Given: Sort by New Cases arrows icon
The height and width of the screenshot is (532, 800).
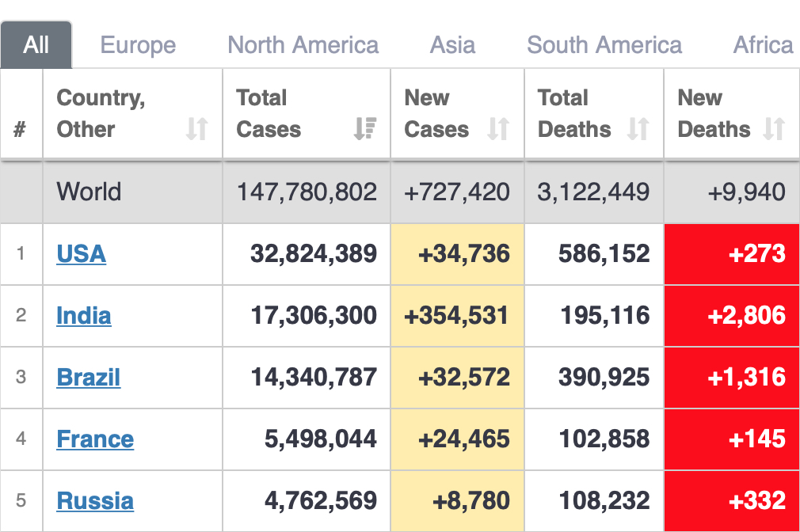Looking at the screenshot, I should point(498,129).
